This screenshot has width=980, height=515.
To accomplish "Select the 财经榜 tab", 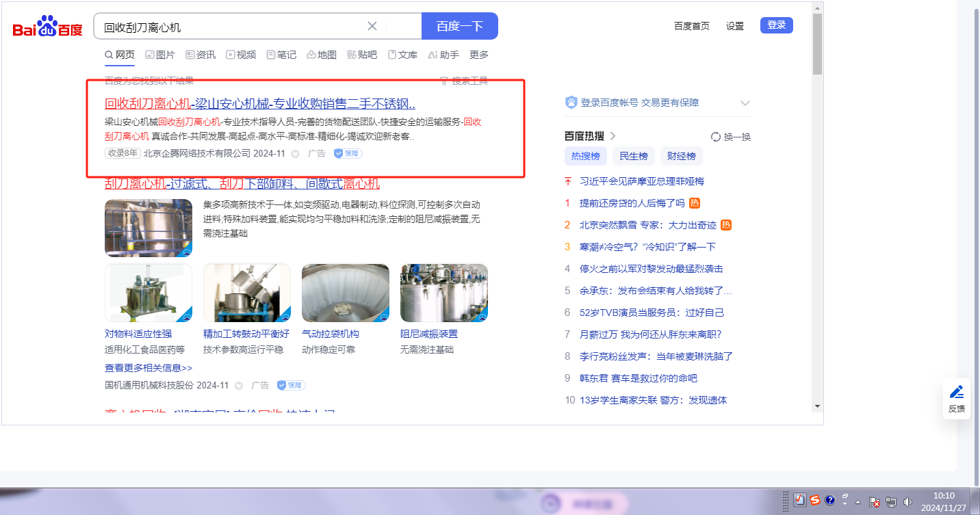I will [682, 156].
